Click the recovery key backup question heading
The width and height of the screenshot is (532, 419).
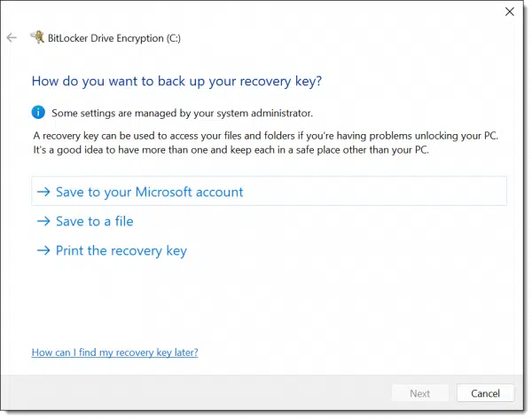pos(176,81)
